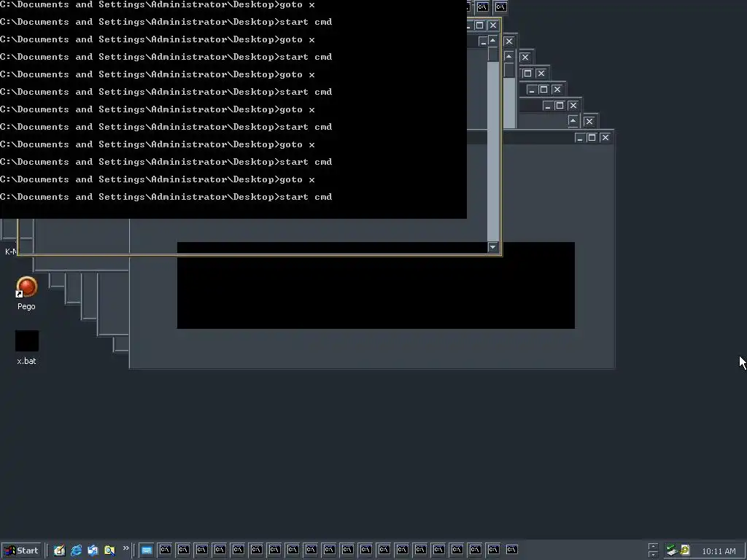The width and height of the screenshot is (747, 560).
Task: Click the rightmost cmd icon at the top edge
Action: pos(500,7)
